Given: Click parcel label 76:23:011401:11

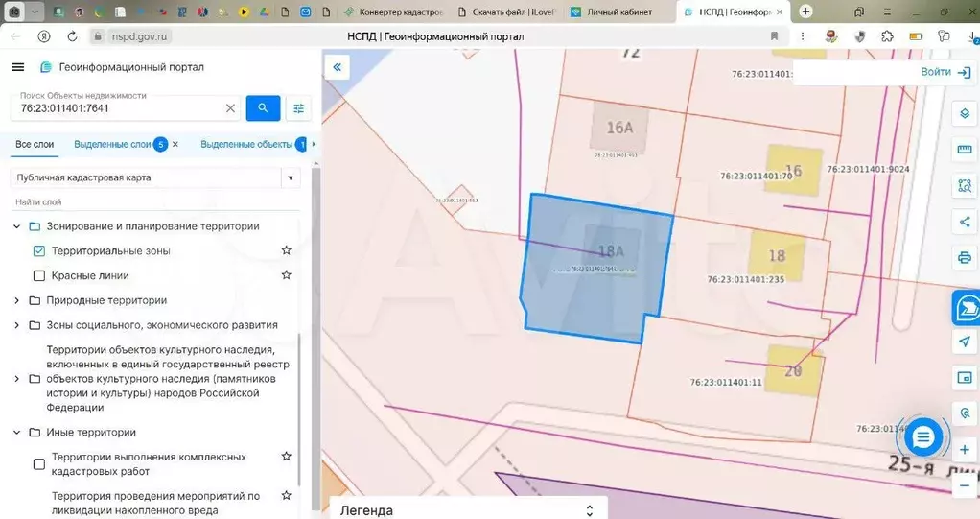Looking at the screenshot, I should click(726, 382).
